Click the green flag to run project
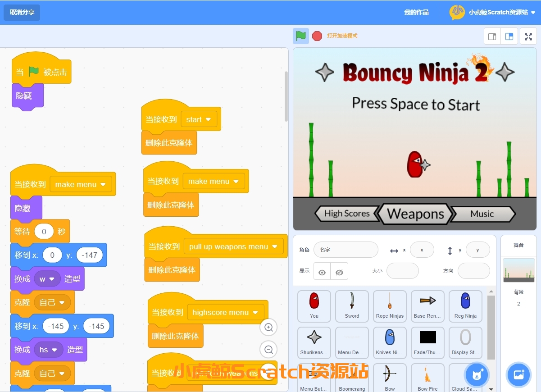Image resolution: width=541 pixels, height=392 pixels. point(301,36)
